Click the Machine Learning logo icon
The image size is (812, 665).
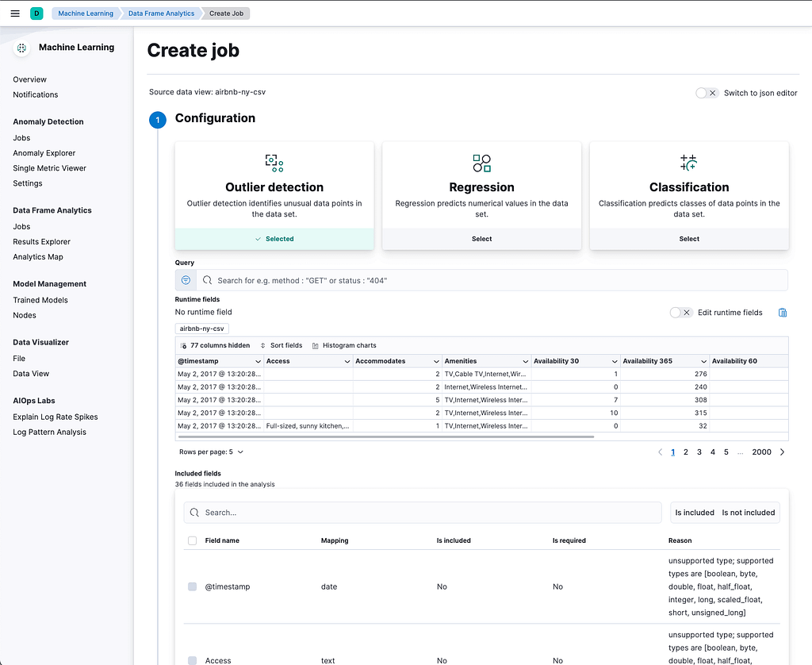tap(21, 48)
